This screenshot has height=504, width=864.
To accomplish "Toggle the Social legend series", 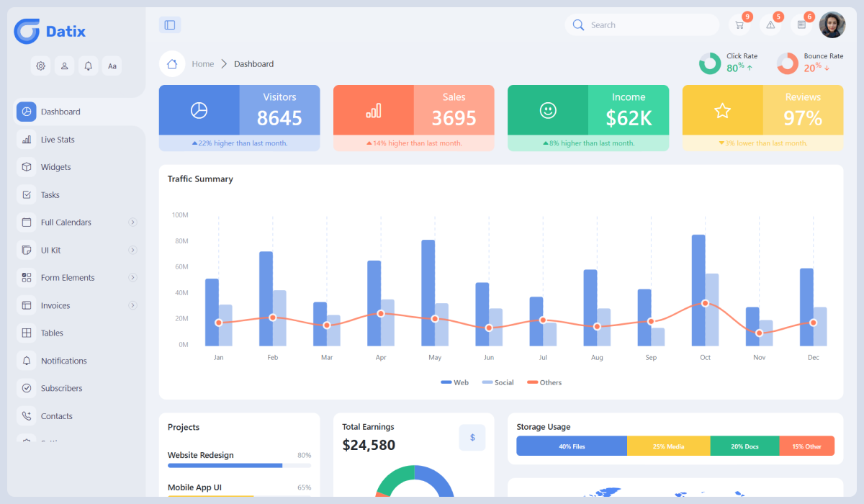I will 498,382.
